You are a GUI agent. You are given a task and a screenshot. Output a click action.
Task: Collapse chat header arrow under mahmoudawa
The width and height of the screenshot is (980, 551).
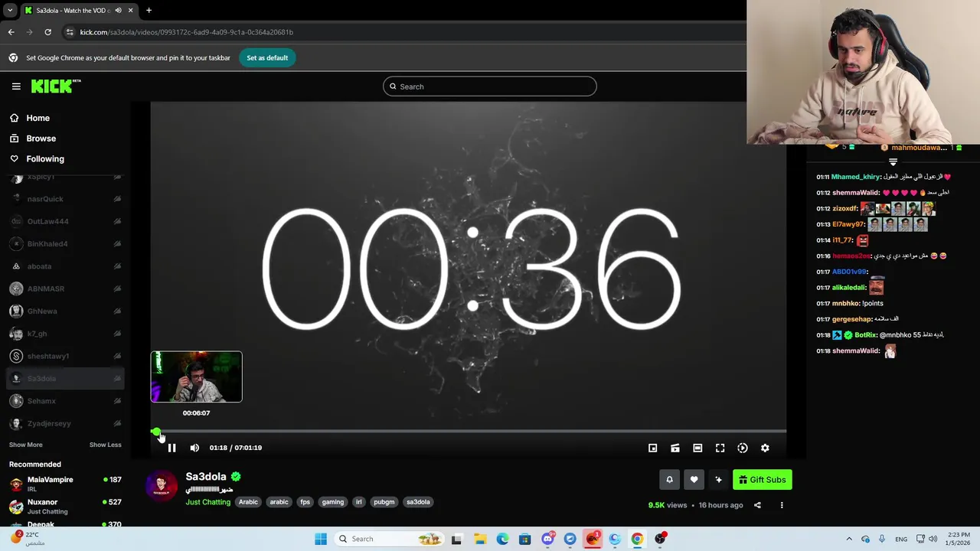893,162
